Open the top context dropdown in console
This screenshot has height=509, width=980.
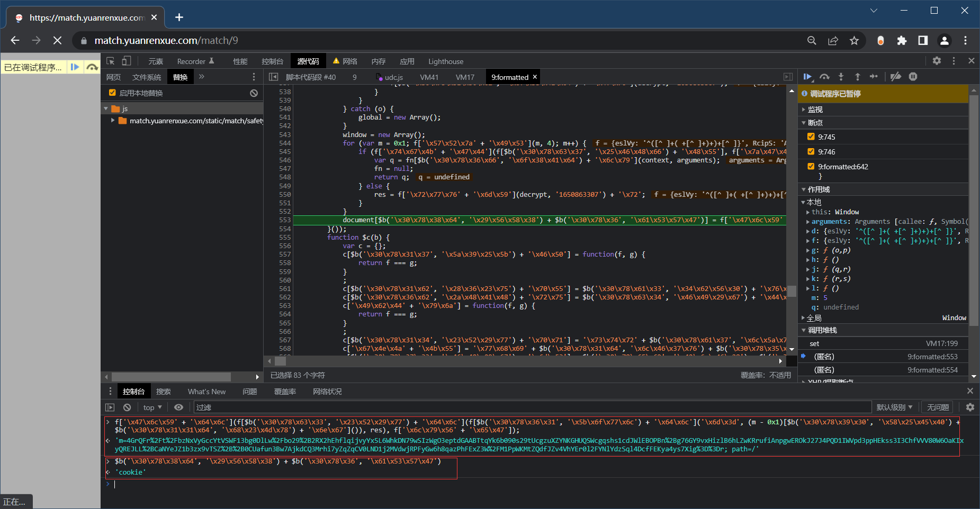click(152, 407)
